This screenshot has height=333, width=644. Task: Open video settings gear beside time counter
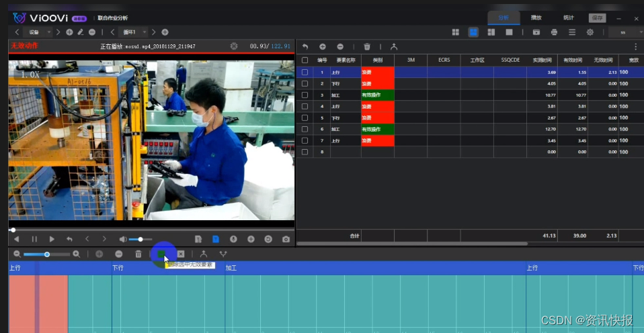click(x=234, y=46)
